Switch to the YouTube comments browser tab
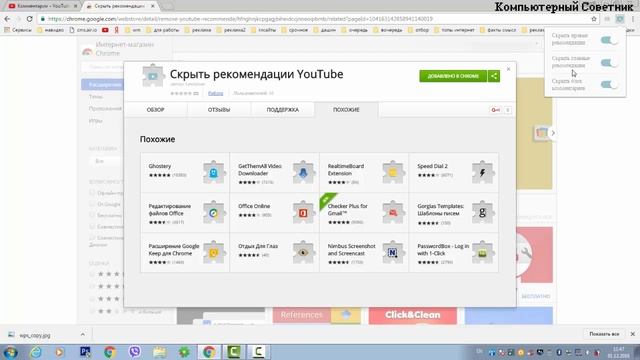The image size is (640, 360). (x=42, y=6)
